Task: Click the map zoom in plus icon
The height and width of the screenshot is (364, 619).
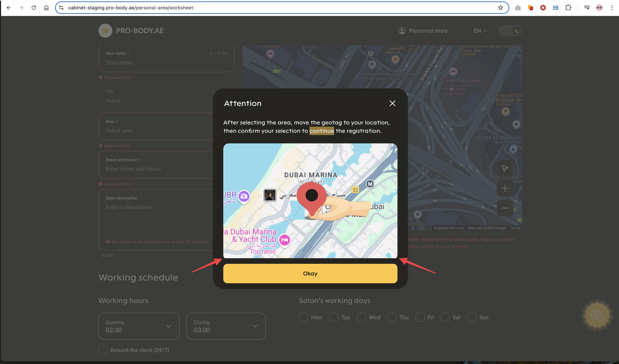Action: tap(505, 188)
